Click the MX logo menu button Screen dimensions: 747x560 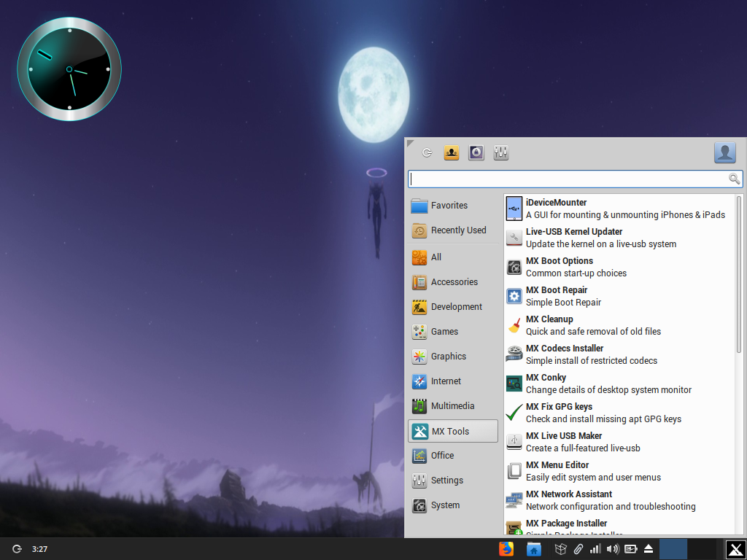coord(735,549)
